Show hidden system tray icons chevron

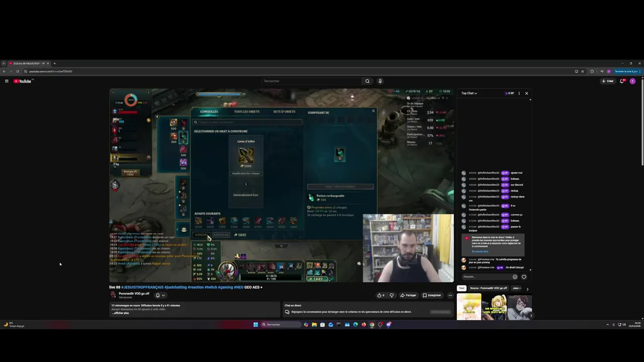pos(607,324)
